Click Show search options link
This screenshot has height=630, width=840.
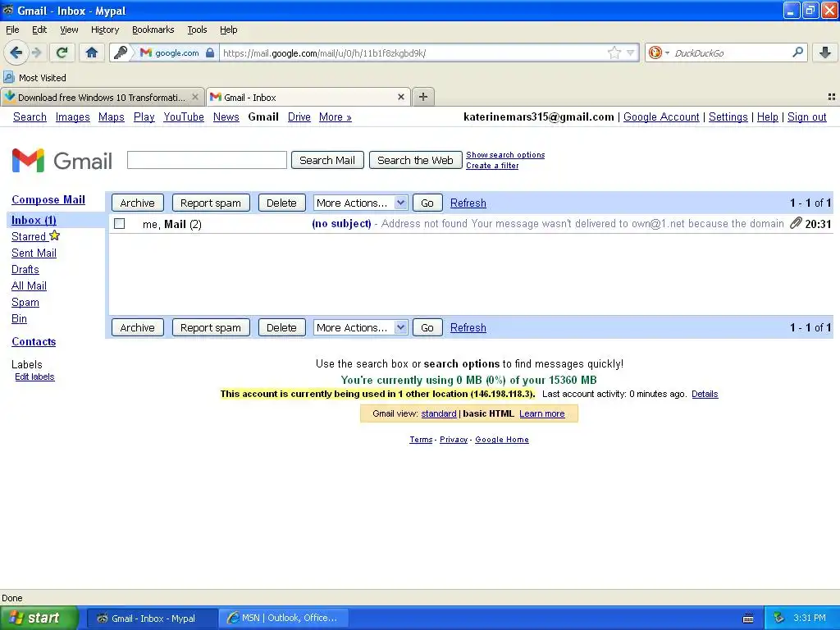point(505,155)
